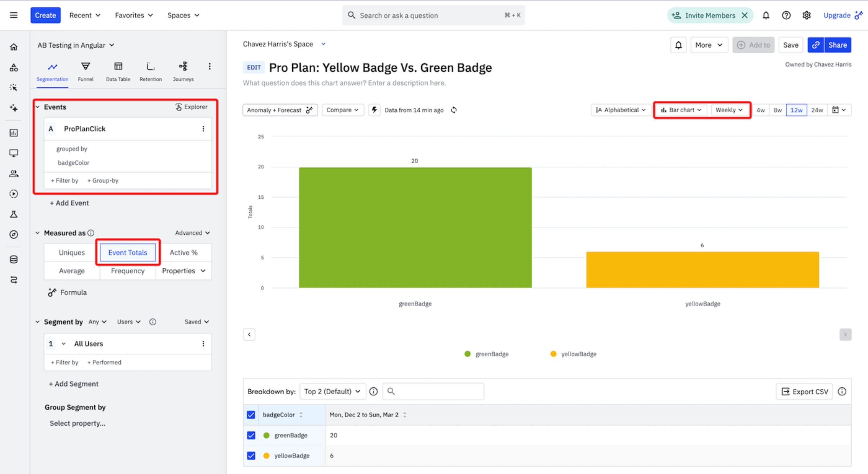Open the Data compass icon in sidebar
The width and height of the screenshot is (868, 474).
pos(14,235)
